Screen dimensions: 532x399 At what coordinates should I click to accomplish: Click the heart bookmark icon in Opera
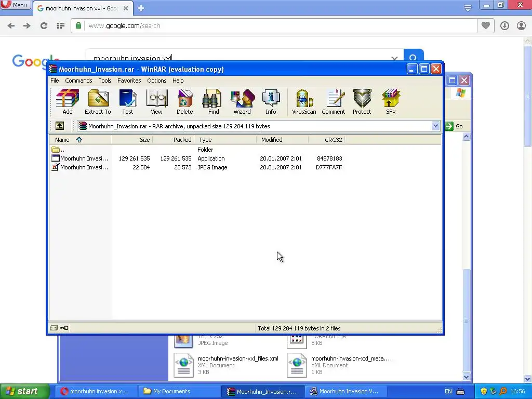tap(486, 25)
